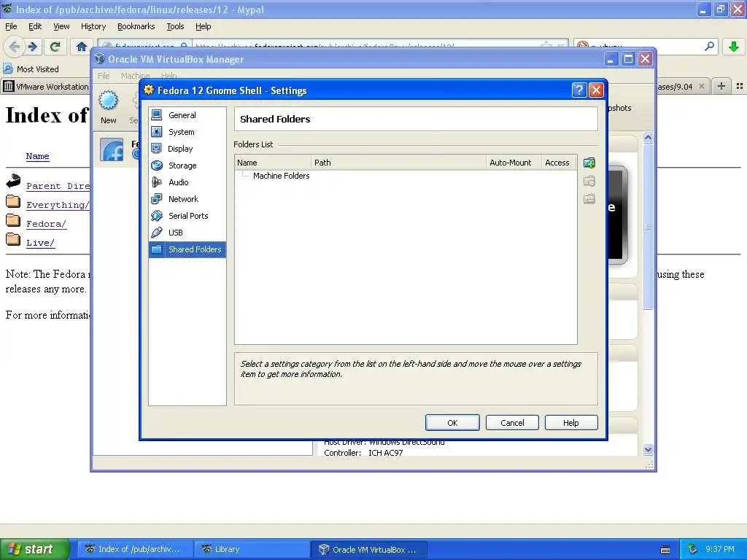Image resolution: width=747 pixels, height=560 pixels.
Task: Click VirtualBox Manager scroll up arrow
Action: pyautogui.click(x=648, y=138)
